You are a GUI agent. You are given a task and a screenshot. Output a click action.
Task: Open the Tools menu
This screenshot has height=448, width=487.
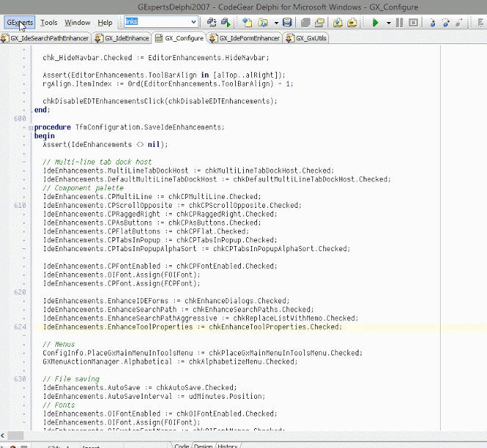(x=48, y=23)
